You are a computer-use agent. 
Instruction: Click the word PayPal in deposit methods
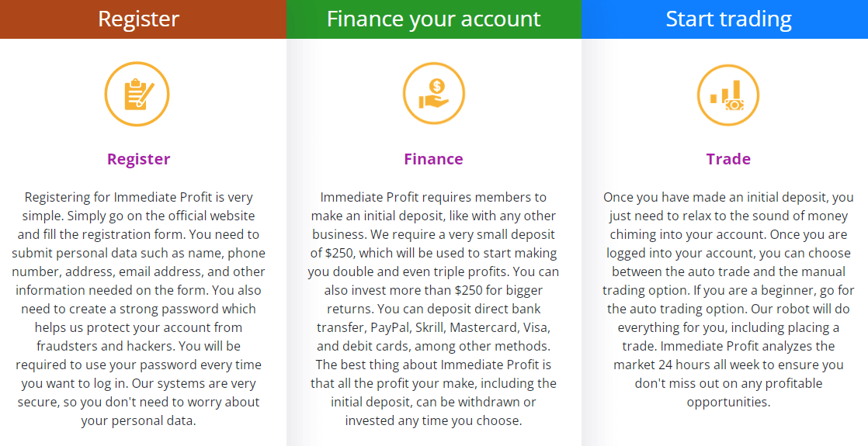tap(390, 327)
